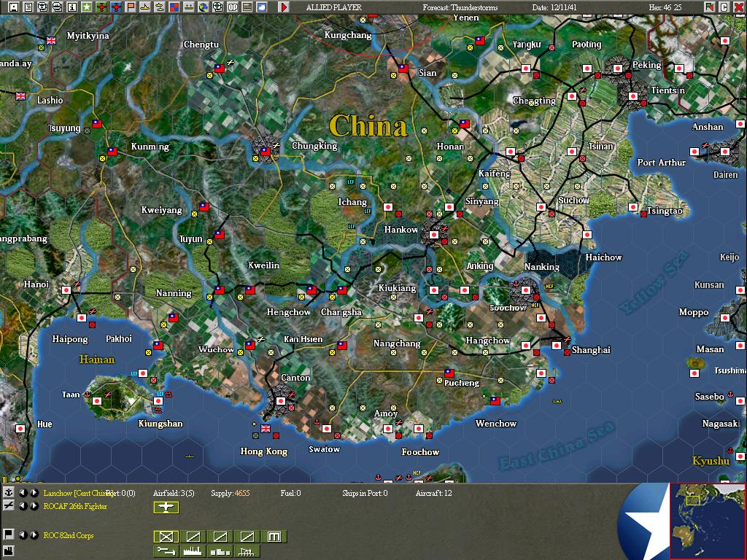
Task: Click the 'Supply: 4655' value
Action: (230, 494)
